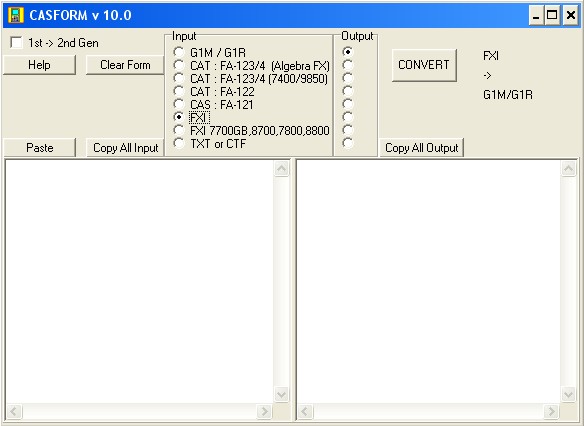
Task: Click input pane scroll right arrow
Action: click(265, 411)
